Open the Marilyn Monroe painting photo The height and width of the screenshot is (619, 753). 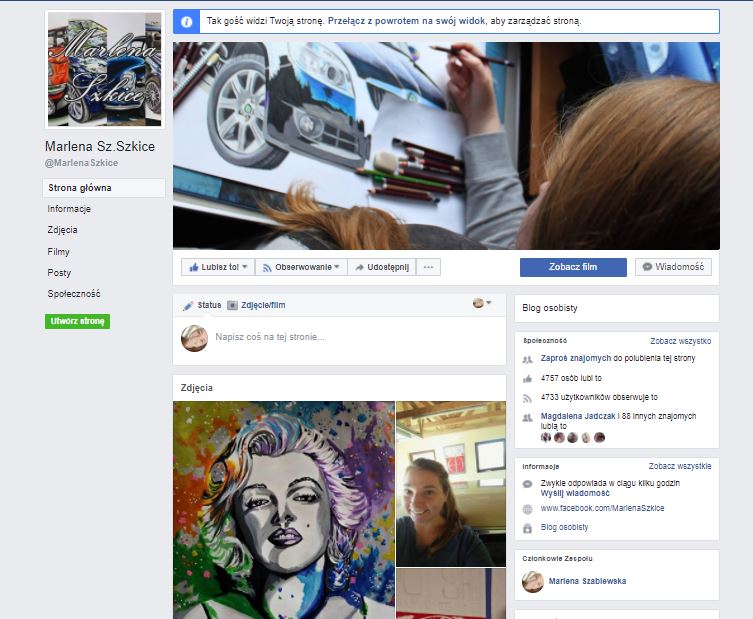284,510
